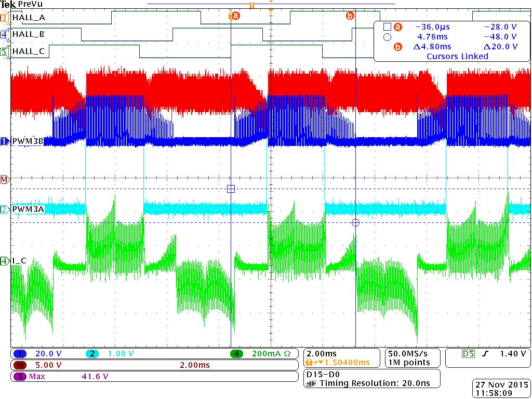This screenshot has width=532, height=399.
Task: Select cursor a label at top
Action: pos(234,16)
